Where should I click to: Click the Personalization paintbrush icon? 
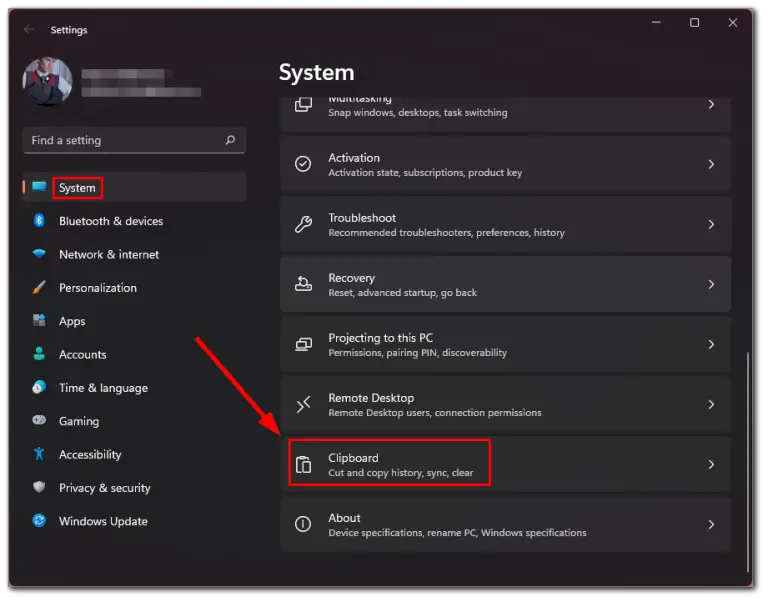[39, 288]
